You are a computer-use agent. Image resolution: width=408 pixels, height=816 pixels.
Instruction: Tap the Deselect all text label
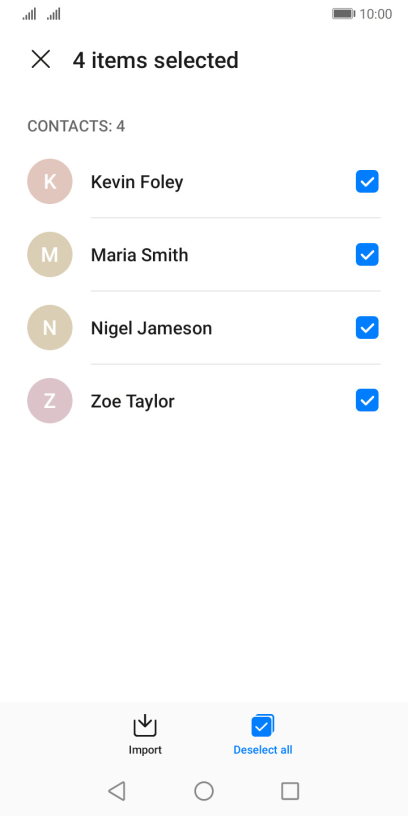pyautogui.click(x=263, y=750)
